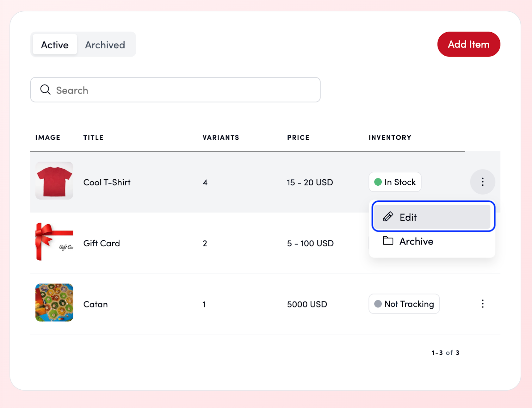Open the Cool T-Shirt title
Viewport: 532px width, 408px height.
pos(107,182)
